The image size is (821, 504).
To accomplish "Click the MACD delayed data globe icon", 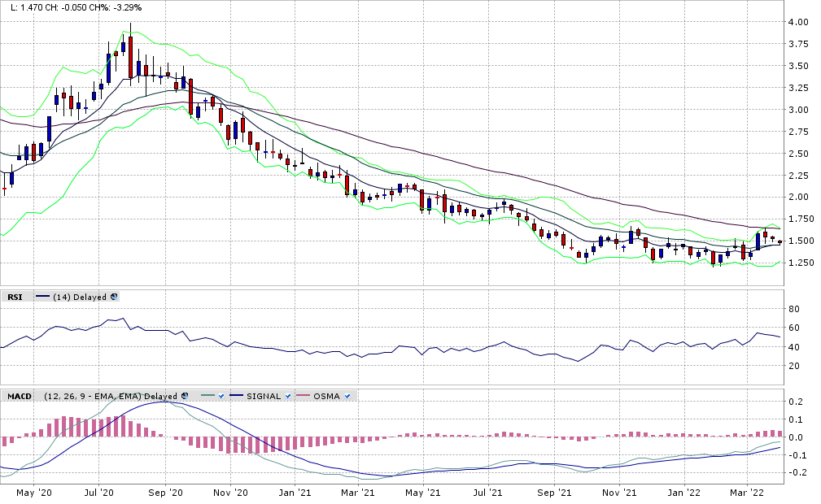I will (x=185, y=396).
